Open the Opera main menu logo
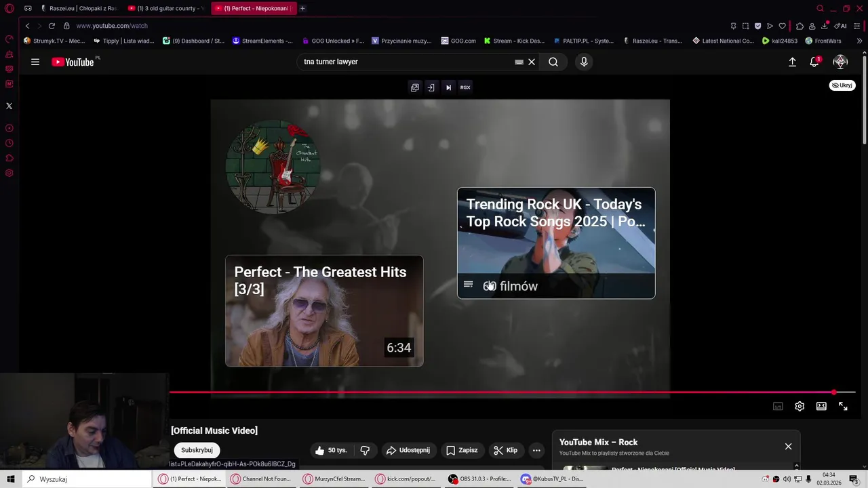Viewport: 868px width, 488px height. (9, 8)
